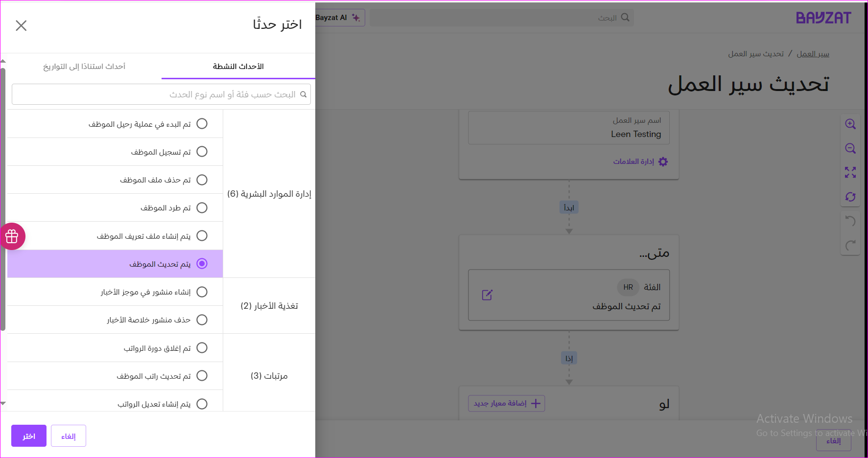The width and height of the screenshot is (868, 458).
Task: Click the edit trigger pencil icon
Action: coord(487,295)
